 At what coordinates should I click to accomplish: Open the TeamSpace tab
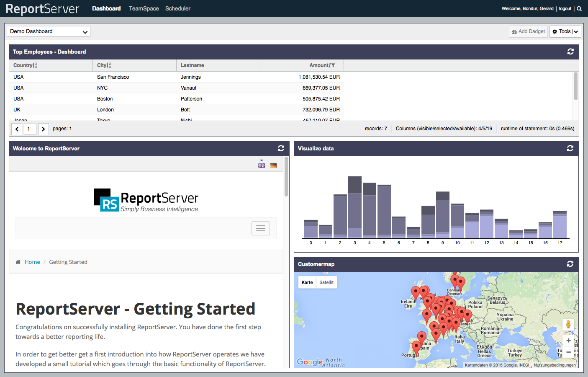[x=144, y=8]
